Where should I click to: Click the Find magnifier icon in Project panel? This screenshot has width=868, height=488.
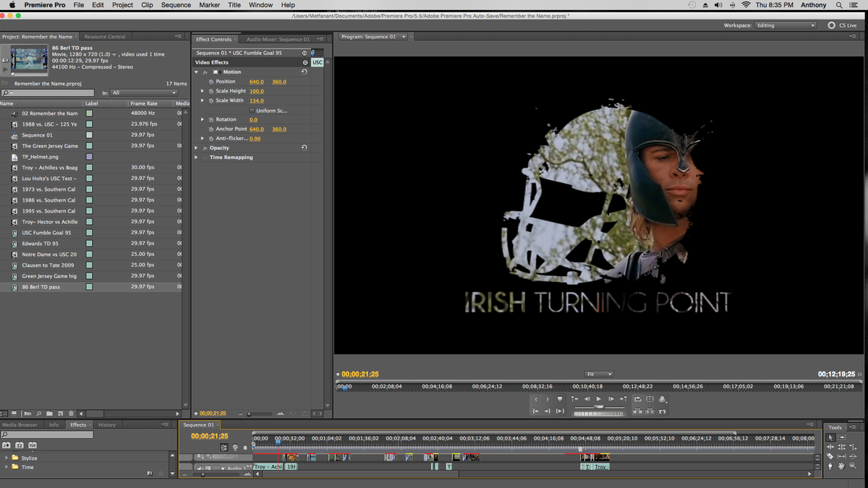[39, 414]
